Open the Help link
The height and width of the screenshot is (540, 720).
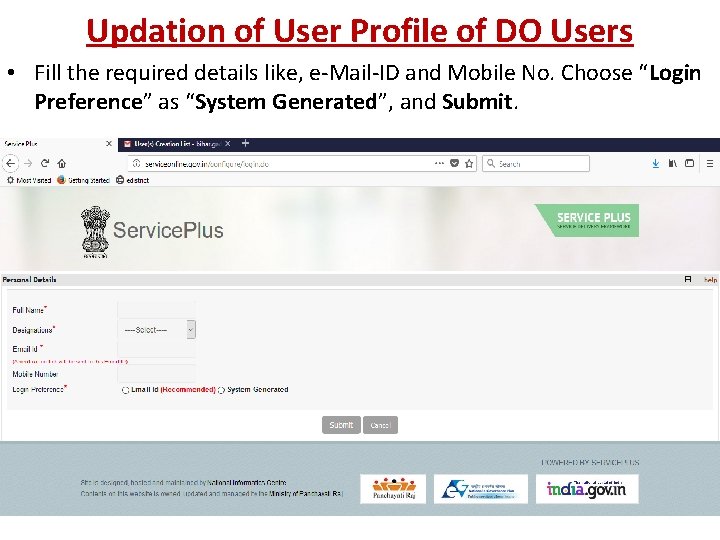point(710,279)
